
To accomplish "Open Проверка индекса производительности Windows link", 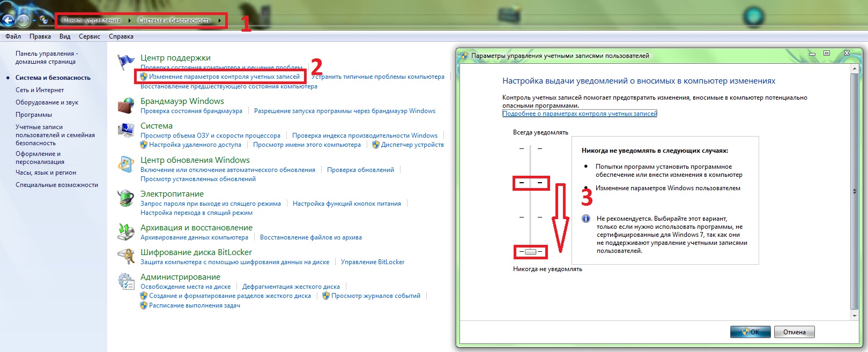I will point(365,136).
